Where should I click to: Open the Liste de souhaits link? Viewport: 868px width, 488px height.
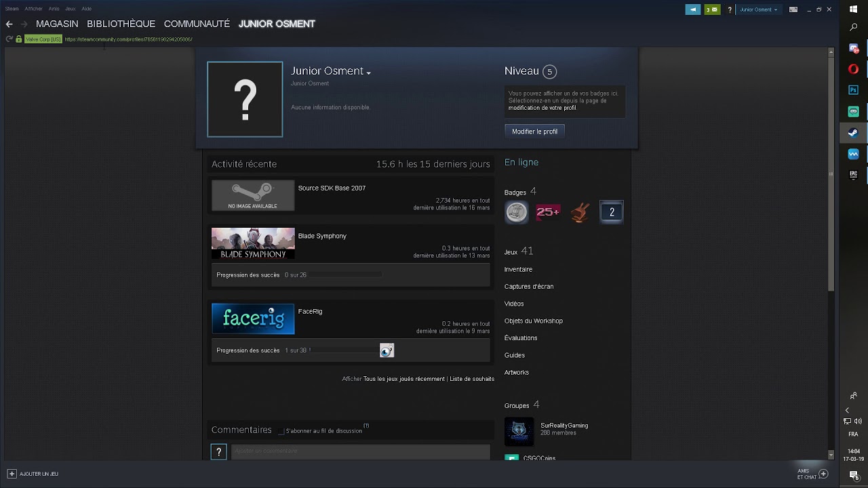coord(472,379)
